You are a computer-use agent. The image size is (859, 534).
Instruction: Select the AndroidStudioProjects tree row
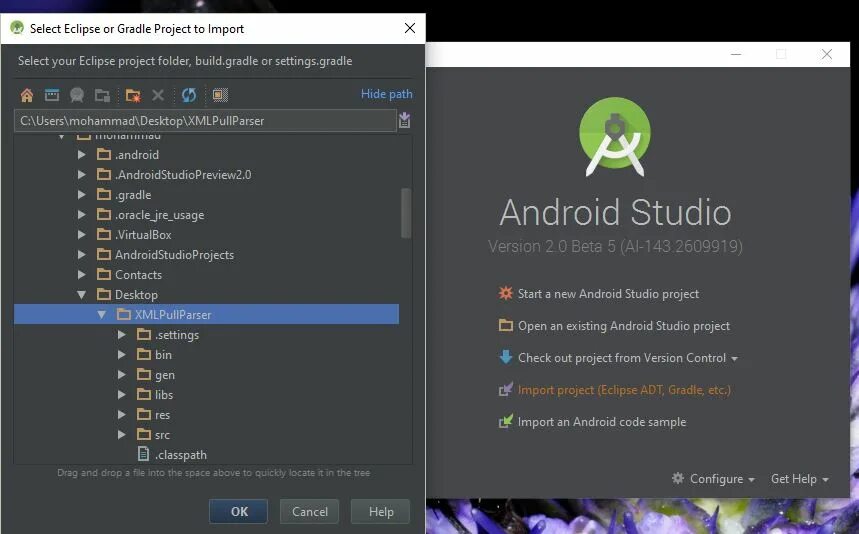[207, 255]
